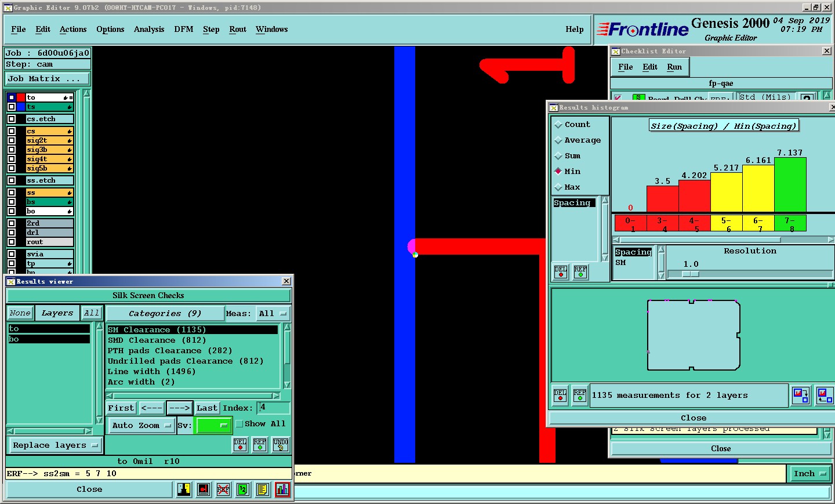Image resolution: width=835 pixels, height=504 pixels.
Task: Open the Analysis menu
Action: click(149, 29)
